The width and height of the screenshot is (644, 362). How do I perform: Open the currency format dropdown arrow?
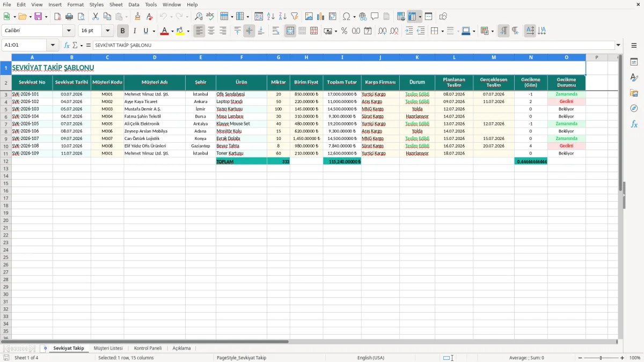click(x=335, y=31)
